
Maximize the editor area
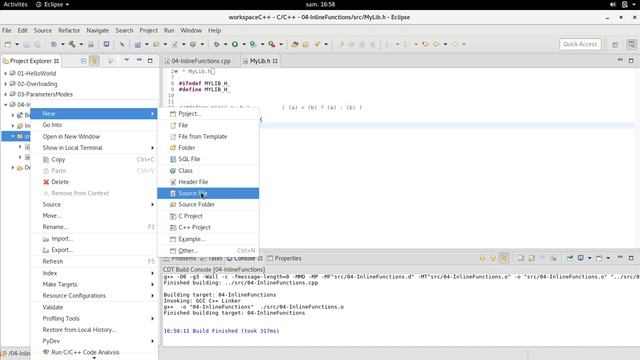pyautogui.click(x=631, y=60)
